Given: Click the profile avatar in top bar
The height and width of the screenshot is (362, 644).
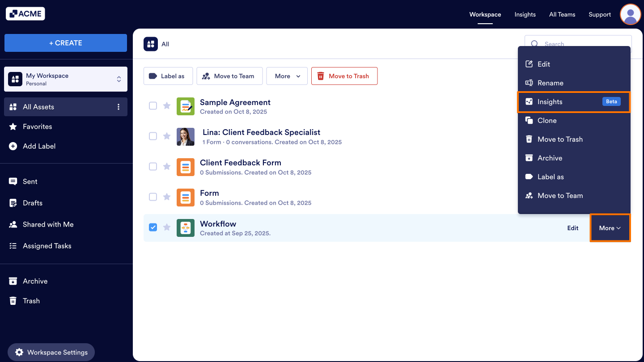Looking at the screenshot, I should tap(630, 14).
